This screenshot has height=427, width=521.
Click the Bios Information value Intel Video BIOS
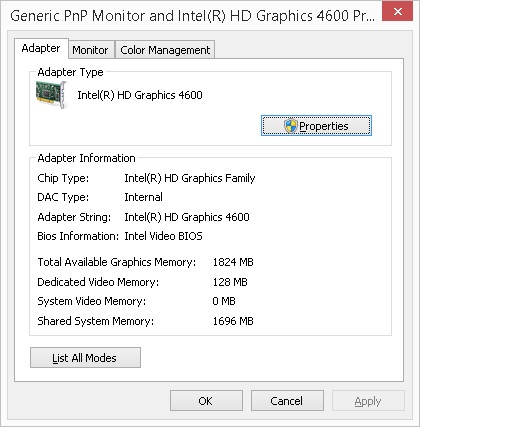pyautogui.click(x=163, y=236)
